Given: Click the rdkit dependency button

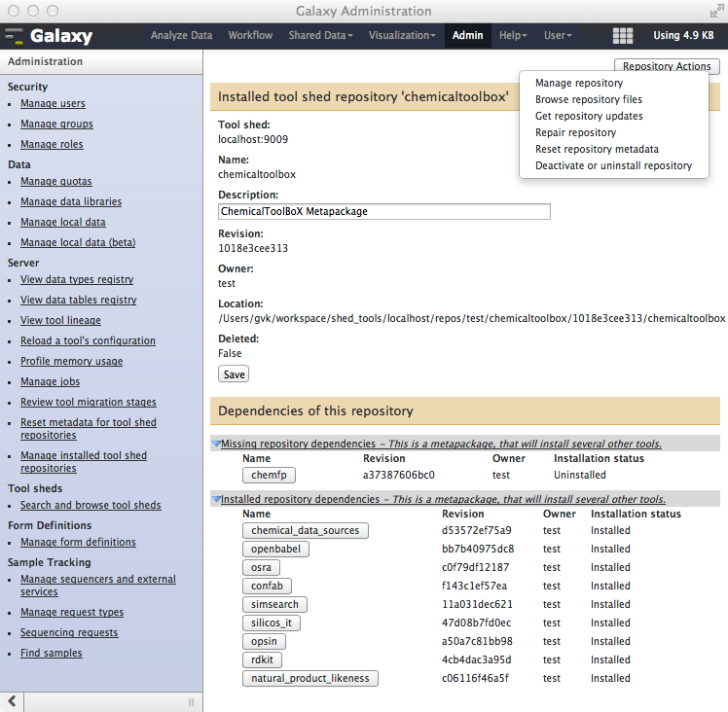Looking at the screenshot, I should click(262, 659).
